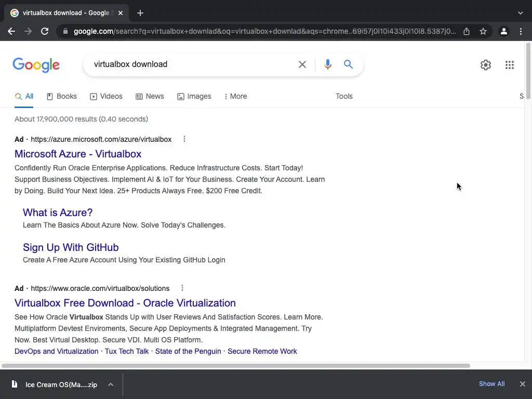Click Show All downloads
532x399 pixels.
point(491,384)
